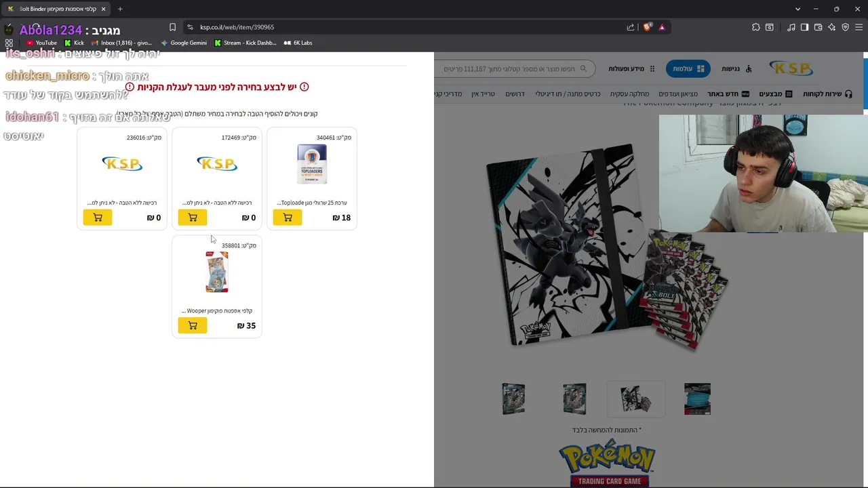868x488 pixels.
Task: Toggle the browser sidebar panel icon
Action: tap(805, 27)
